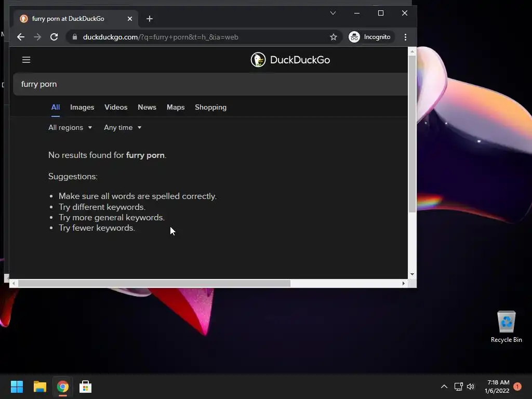The image size is (532, 399).
Task: Open the clock showing 7:18 AM
Action: point(497,387)
